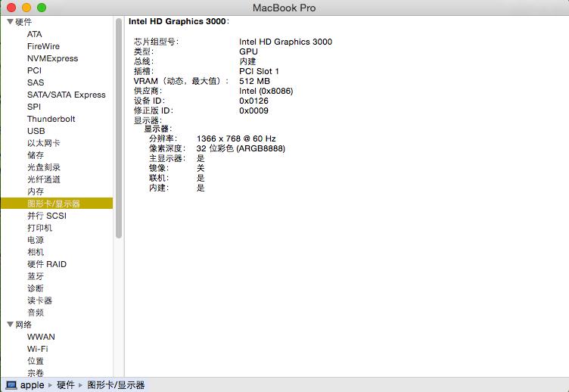The width and height of the screenshot is (569, 392).
Task: Click the 512 MB VRAM value
Action: click(x=254, y=81)
